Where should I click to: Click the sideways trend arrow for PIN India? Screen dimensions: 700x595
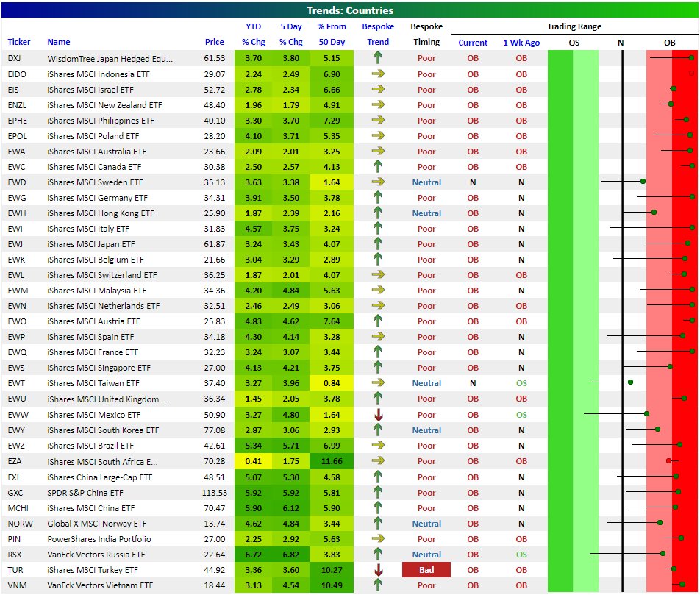coord(378,538)
